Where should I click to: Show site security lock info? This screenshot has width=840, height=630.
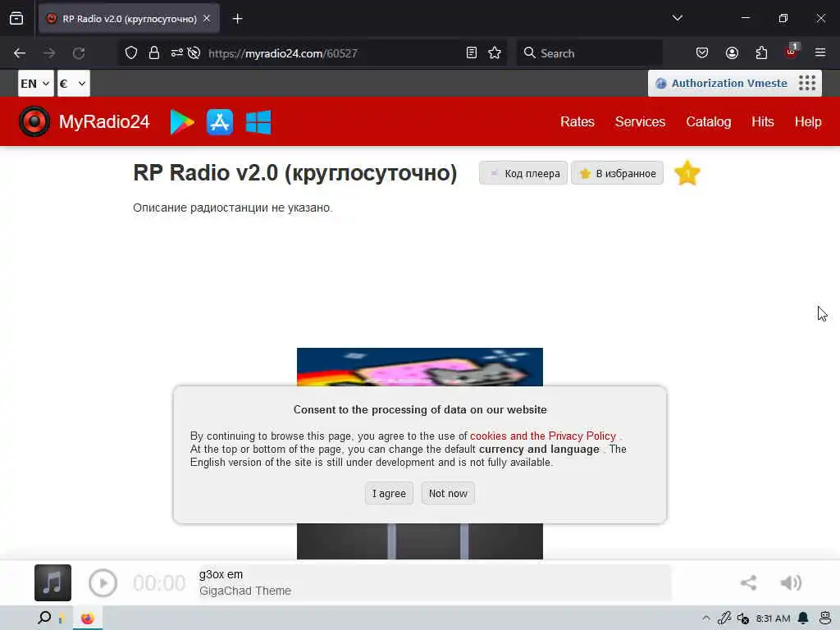click(x=154, y=53)
